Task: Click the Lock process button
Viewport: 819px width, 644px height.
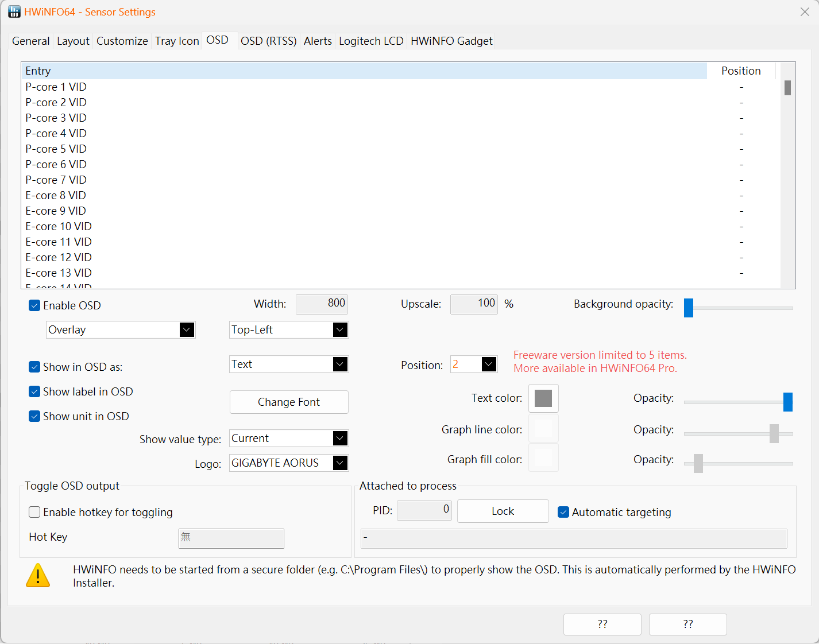Action: pyautogui.click(x=503, y=511)
